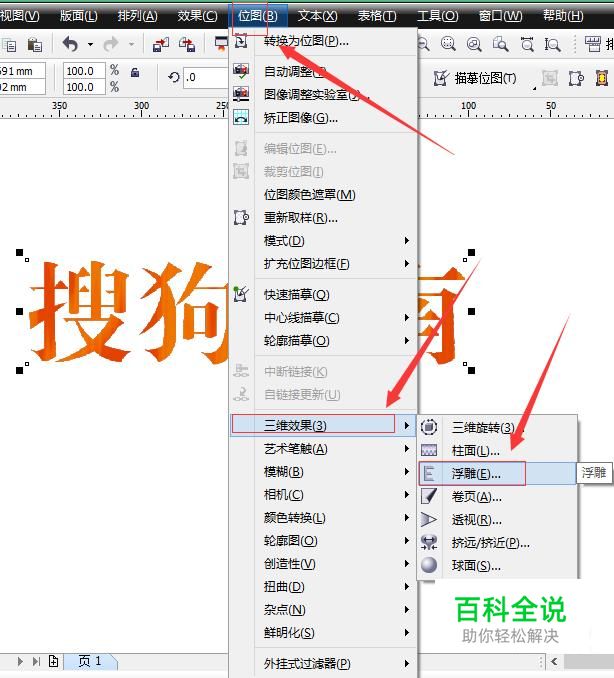Image resolution: width=614 pixels, height=678 pixels.
Task: Click the Redo arrow icon
Action: (111, 44)
